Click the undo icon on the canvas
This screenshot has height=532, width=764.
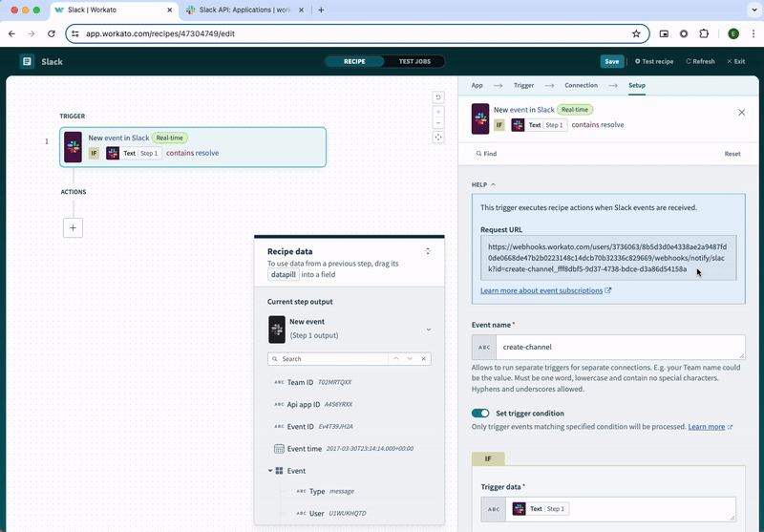point(438,97)
